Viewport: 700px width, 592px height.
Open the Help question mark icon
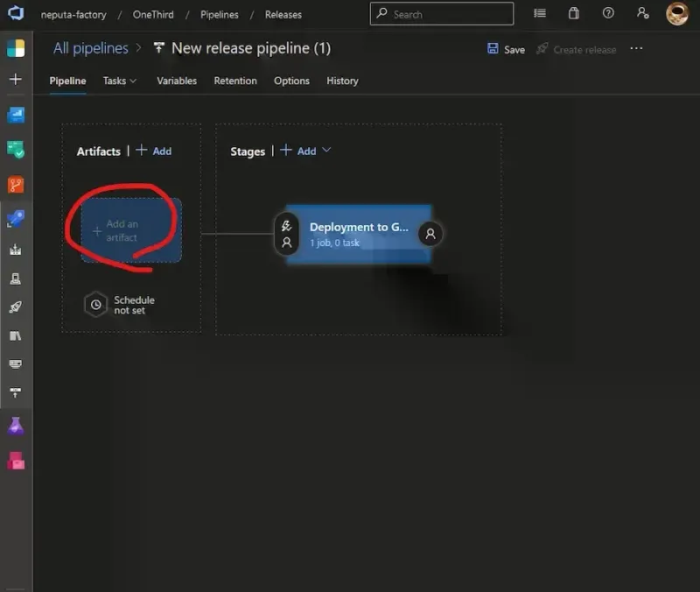pos(608,13)
